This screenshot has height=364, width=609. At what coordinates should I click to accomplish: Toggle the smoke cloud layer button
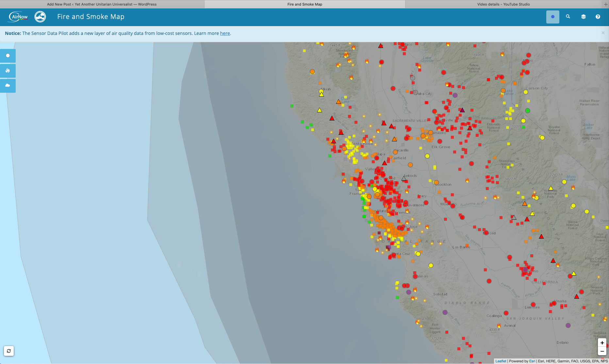click(8, 86)
